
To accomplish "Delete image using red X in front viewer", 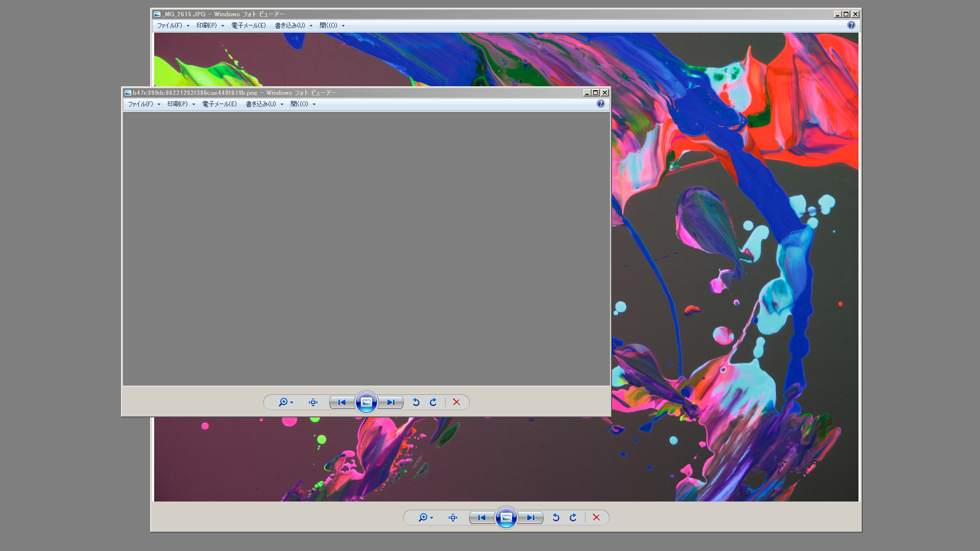I will (456, 403).
